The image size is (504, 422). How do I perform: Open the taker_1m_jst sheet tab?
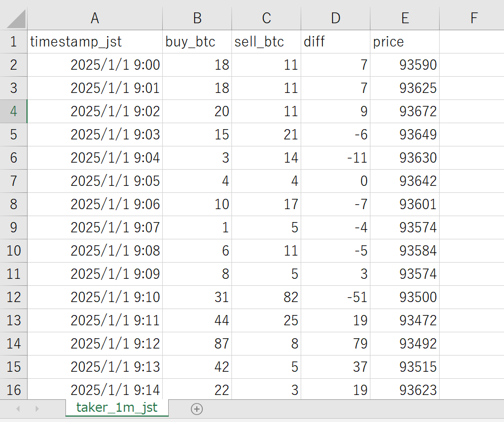coord(117,407)
